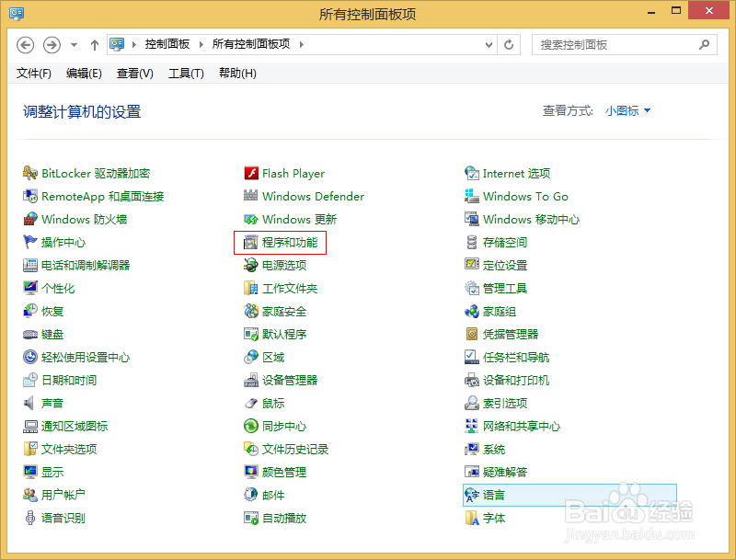Click the 个性化 icon
This screenshot has width=736, height=560.
point(30,288)
